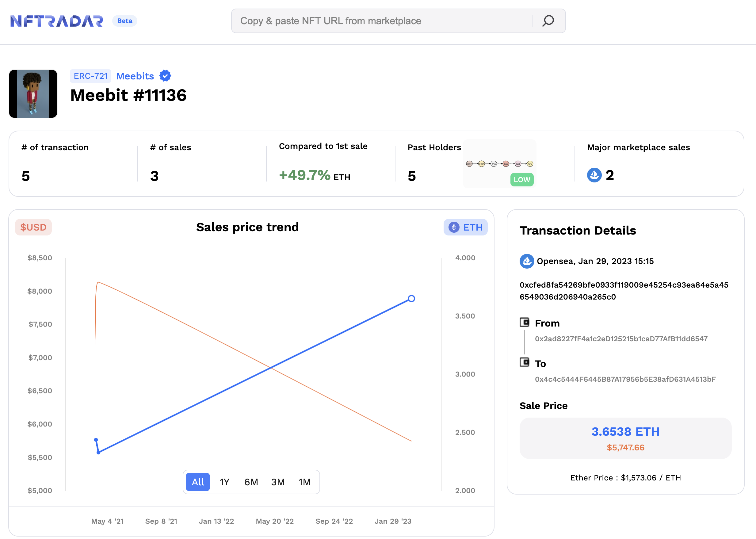Screen dimensions: 756x539
Task: Toggle the ETH price series
Action: [465, 227]
